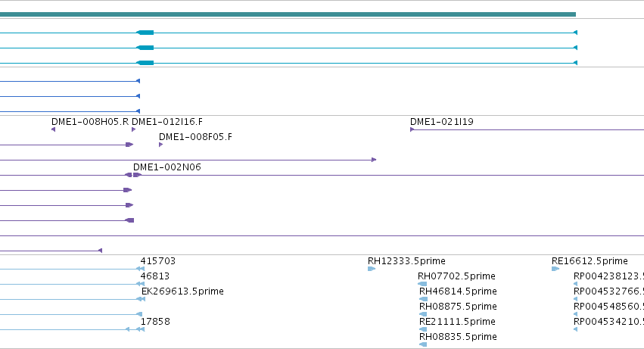Click the 17858 feature label
The width and height of the screenshot is (644, 349).
pyautogui.click(x=155, y=322)
